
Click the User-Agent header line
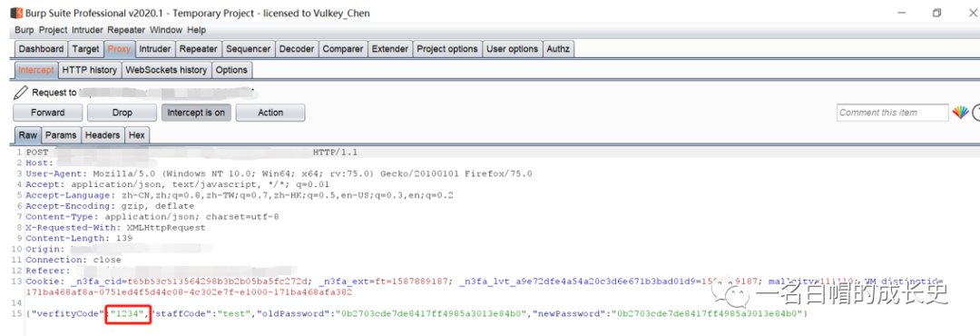pyautogui.click(x=279, y=173)
